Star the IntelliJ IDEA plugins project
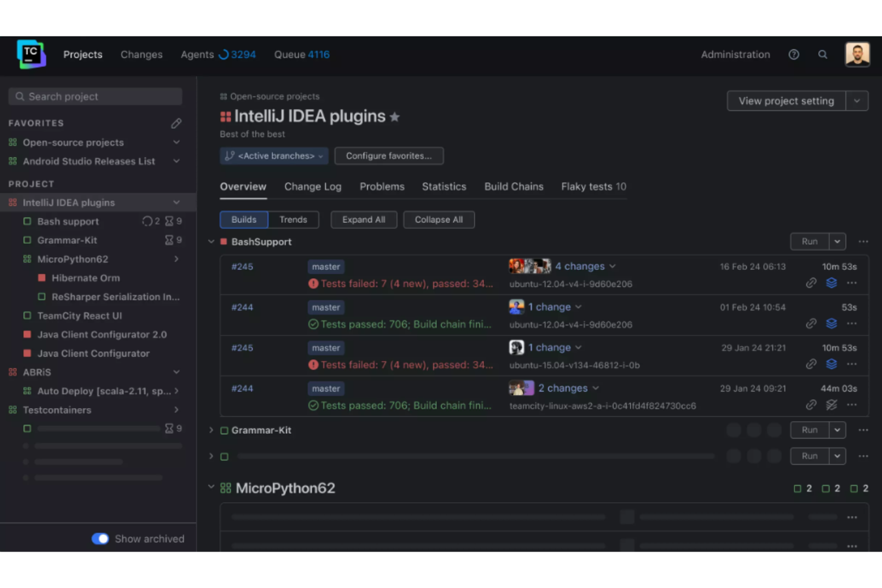Viewport: 882px width, 588px height. coord(395,117)
